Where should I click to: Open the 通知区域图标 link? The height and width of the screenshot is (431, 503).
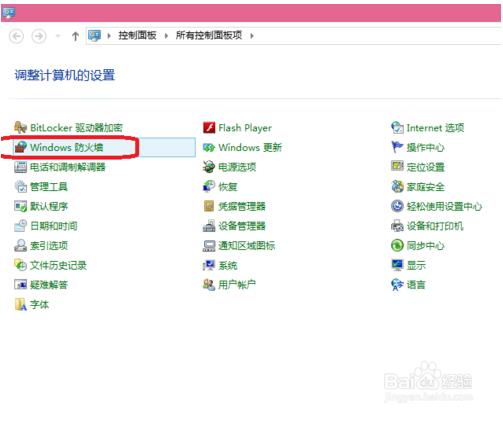247,246
